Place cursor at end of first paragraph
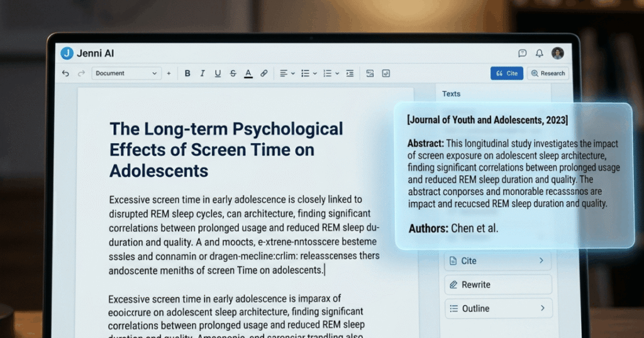 coord(325,270)
